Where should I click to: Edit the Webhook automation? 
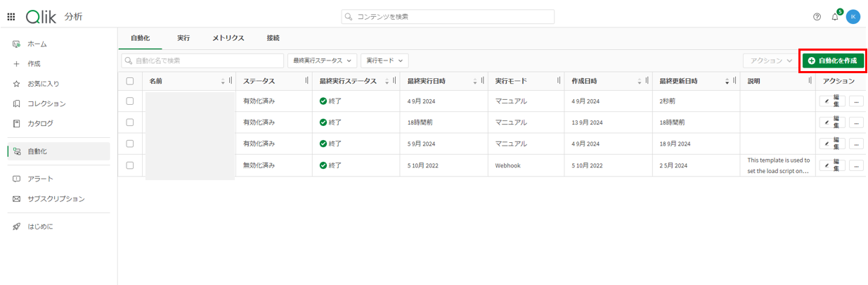click(x=833, y=165)
